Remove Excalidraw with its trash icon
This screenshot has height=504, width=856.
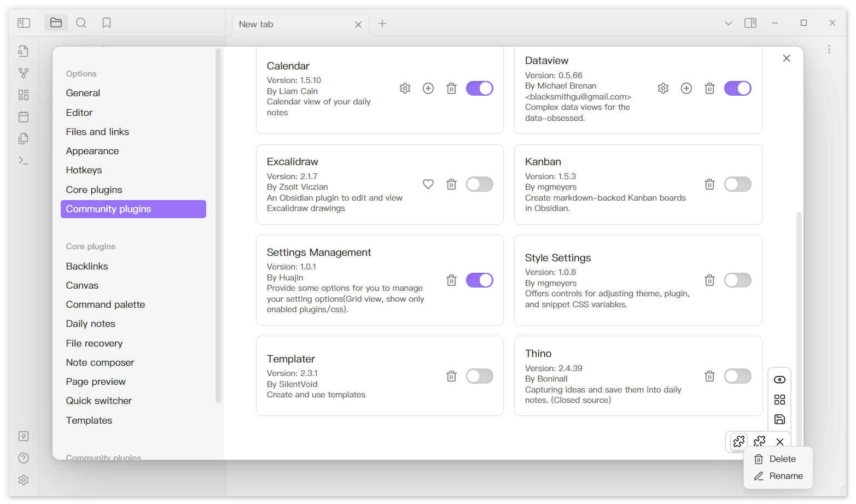pos(451,184)
